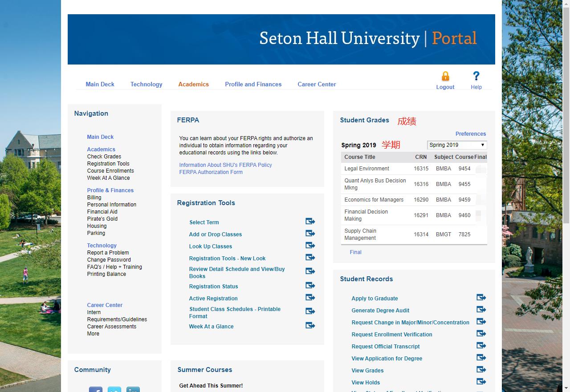Click the Add or Drop Classes link

(x=216, y=234)
